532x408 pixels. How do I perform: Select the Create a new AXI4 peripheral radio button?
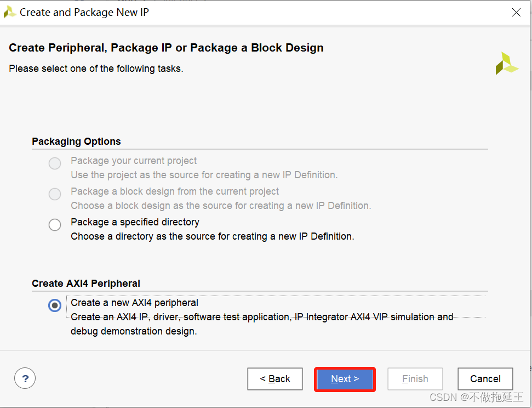[55, 305]
